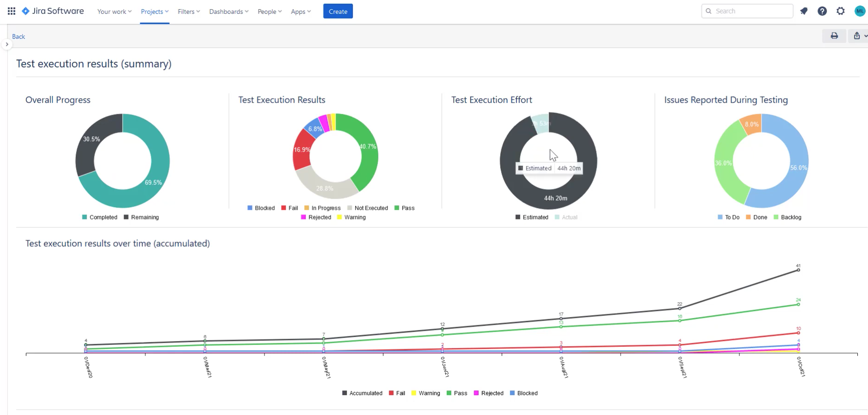Open the notifications icon
Screen dimensions: 868x415
804,11
